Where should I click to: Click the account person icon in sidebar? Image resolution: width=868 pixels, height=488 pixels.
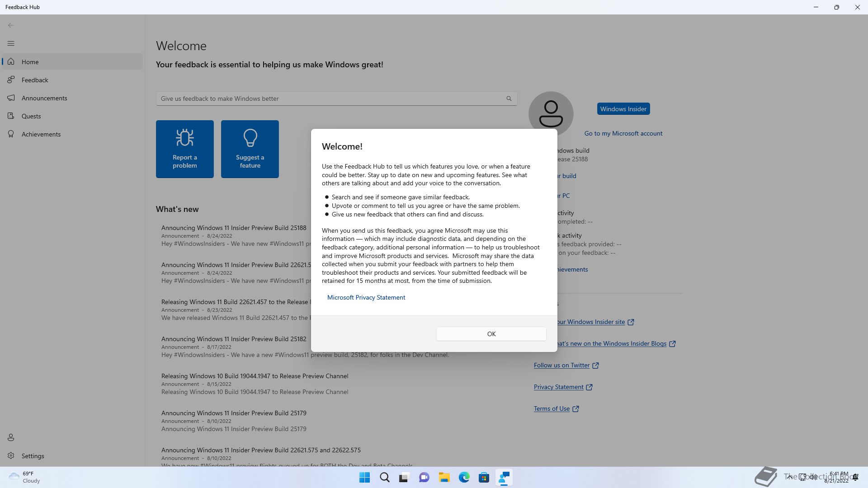[11, 437]
